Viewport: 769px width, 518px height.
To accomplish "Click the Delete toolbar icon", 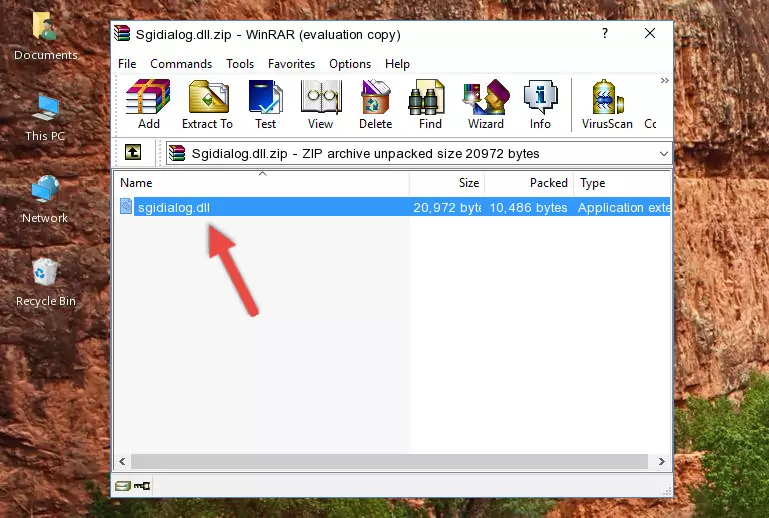I will [x=376, y=104].
